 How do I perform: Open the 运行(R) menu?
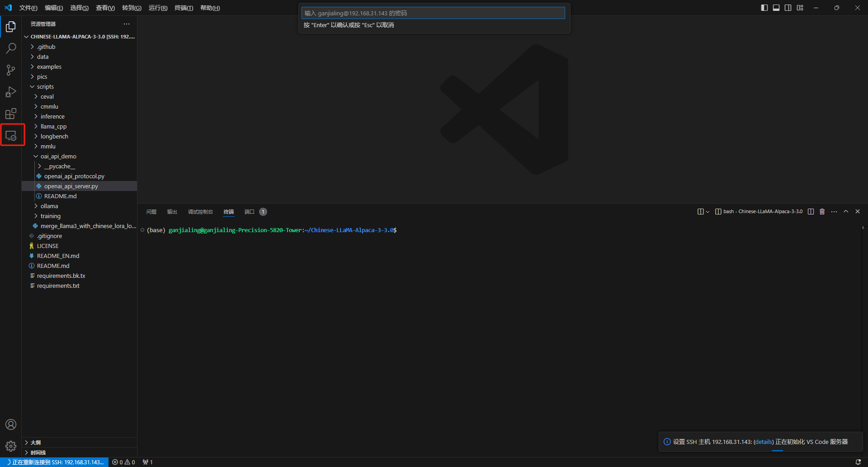pos(158,8)
